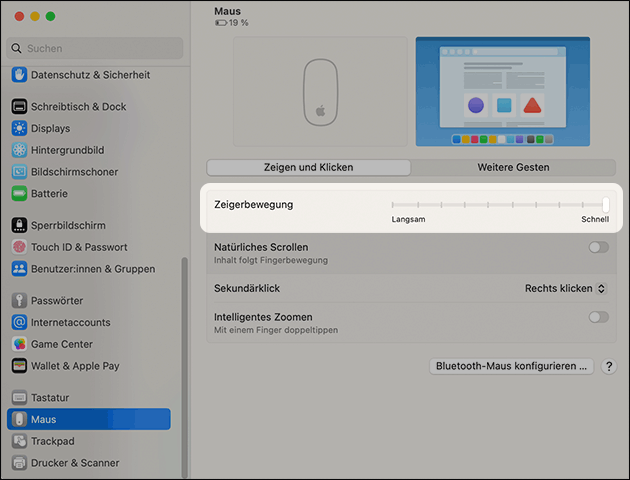
Task: Select the Hintergrundbild icon in sidebar
Action: [x=19, y=150]
